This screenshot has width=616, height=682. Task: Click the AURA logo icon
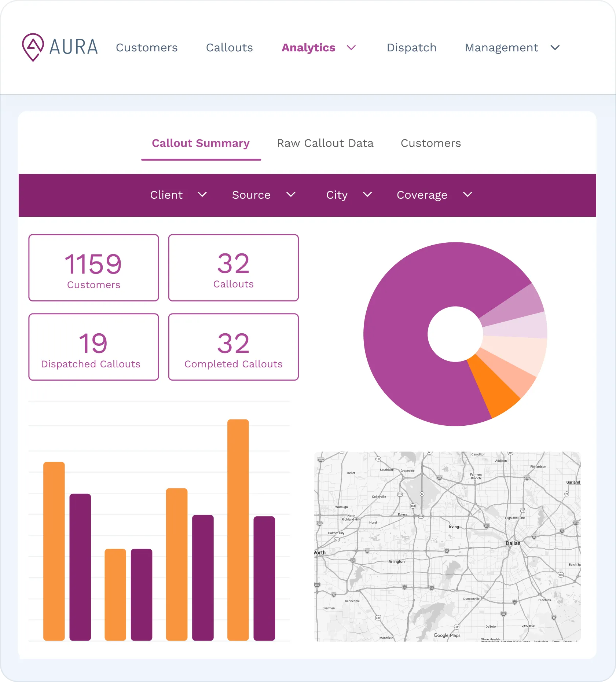tap(33, 47)
